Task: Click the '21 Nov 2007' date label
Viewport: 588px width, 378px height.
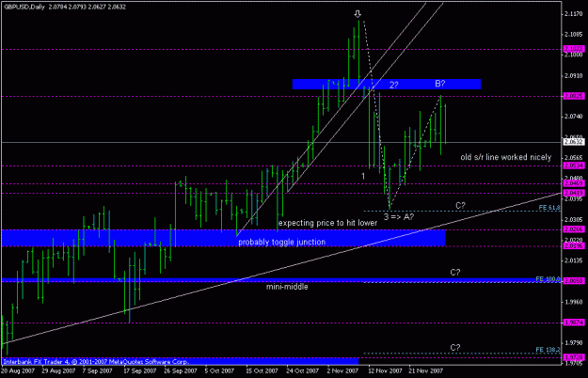Action: [x=425, y=370]
